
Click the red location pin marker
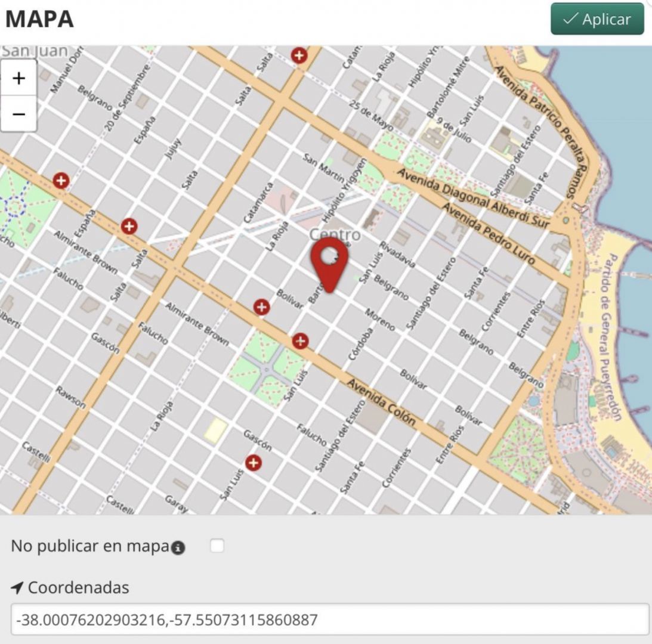click(x=329, y=263)
